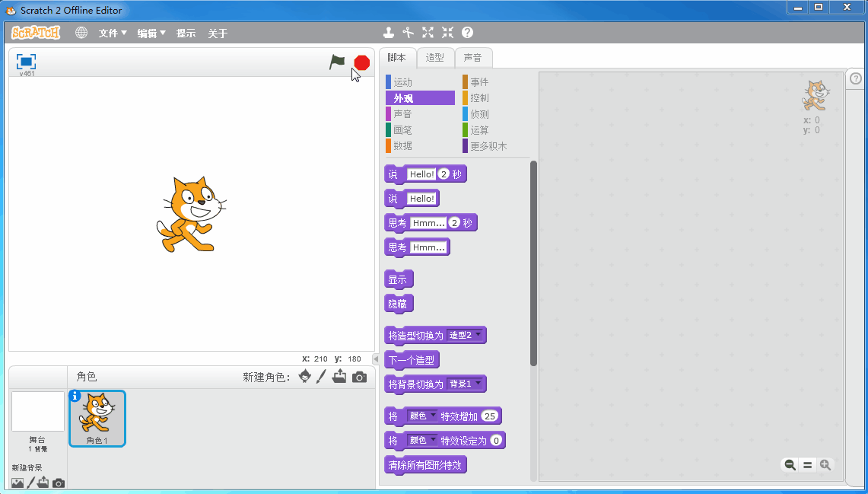Switch to the 造型 tab
Screen dimensions: 868x494
[434, 58]
